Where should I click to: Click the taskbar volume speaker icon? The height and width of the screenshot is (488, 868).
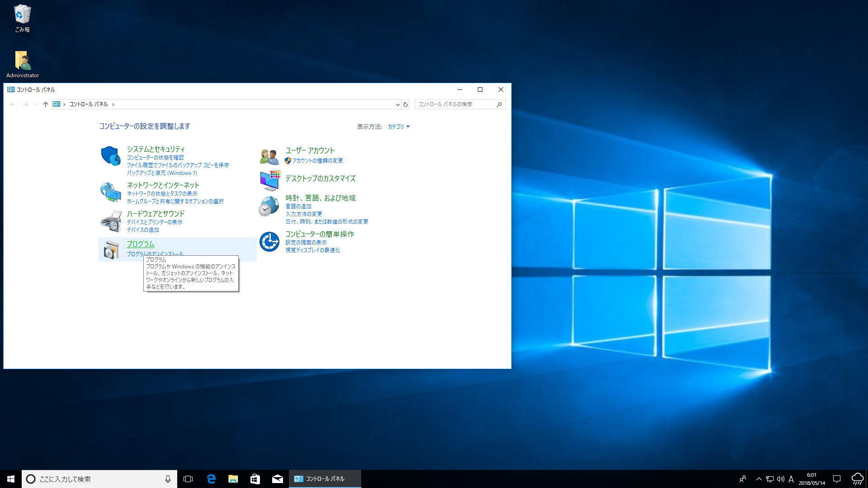pos(781,479)
